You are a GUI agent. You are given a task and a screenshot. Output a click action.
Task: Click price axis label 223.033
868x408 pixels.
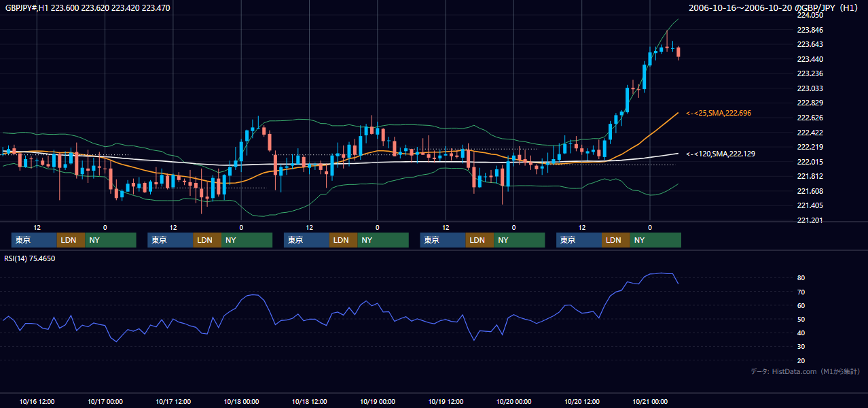click(x=810, y=88)
